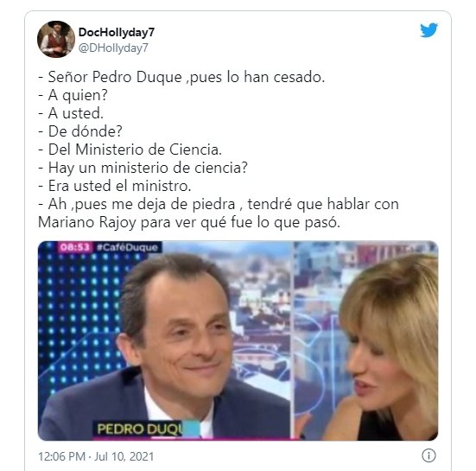Viewport: 476px width, 471px height.
Task: Click the 'Del Ministerio de Ciencia.' line
Action: pyautogui.click(x=130, y=150)
